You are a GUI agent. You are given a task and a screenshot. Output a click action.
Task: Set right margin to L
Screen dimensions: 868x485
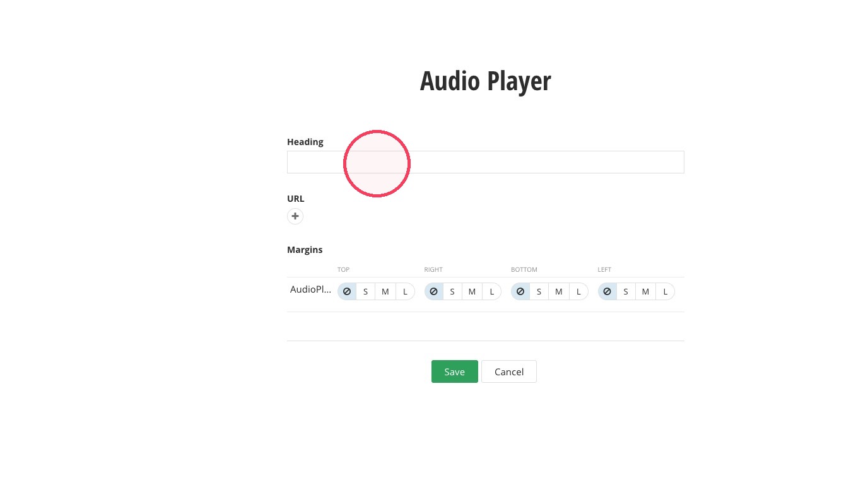pyautogui.click(x=492, y=291)
